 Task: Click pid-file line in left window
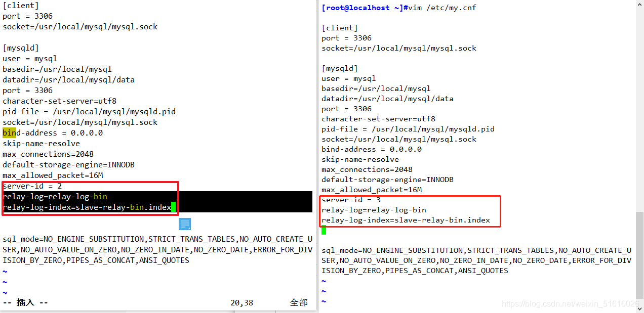pos(89,112)
